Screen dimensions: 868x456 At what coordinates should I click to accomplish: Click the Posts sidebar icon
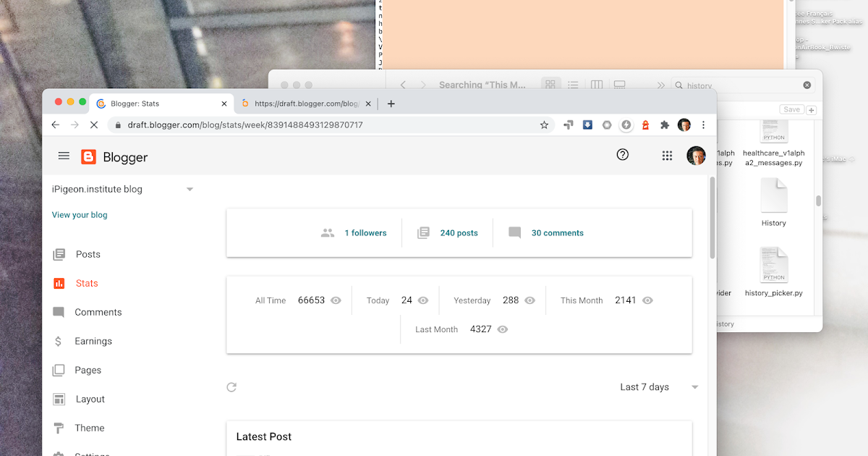59,254
